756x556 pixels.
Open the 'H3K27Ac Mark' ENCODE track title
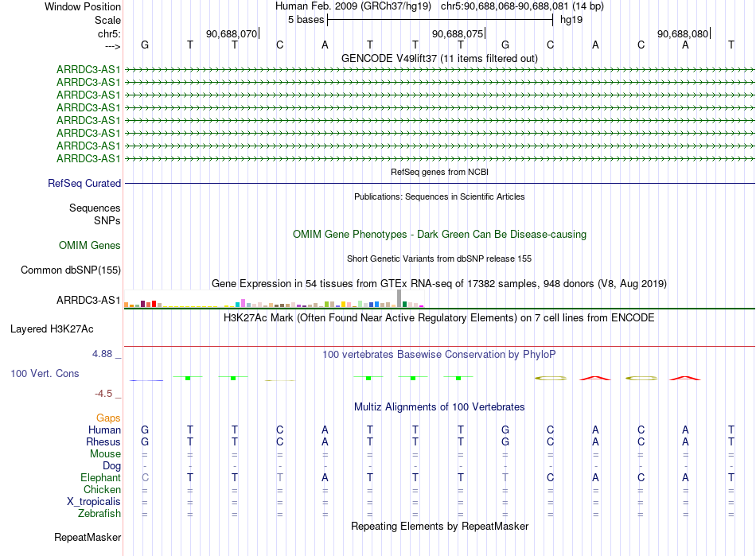coord(439,317)
